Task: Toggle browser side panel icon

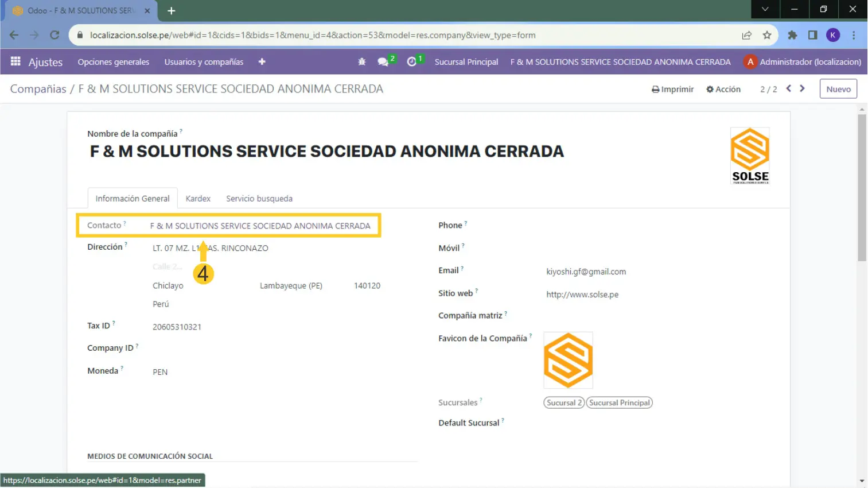Action: (x=812, y=35)
